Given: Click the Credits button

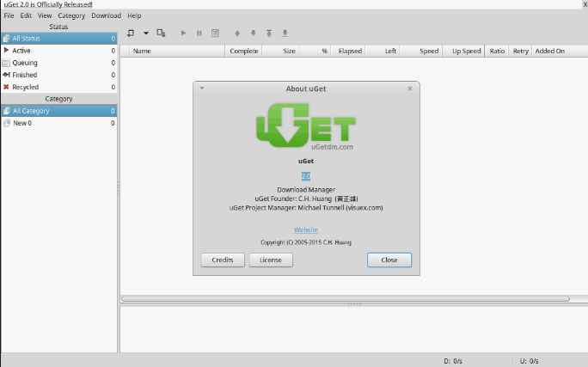Looking at the screenshot, I should click(223, 260).
